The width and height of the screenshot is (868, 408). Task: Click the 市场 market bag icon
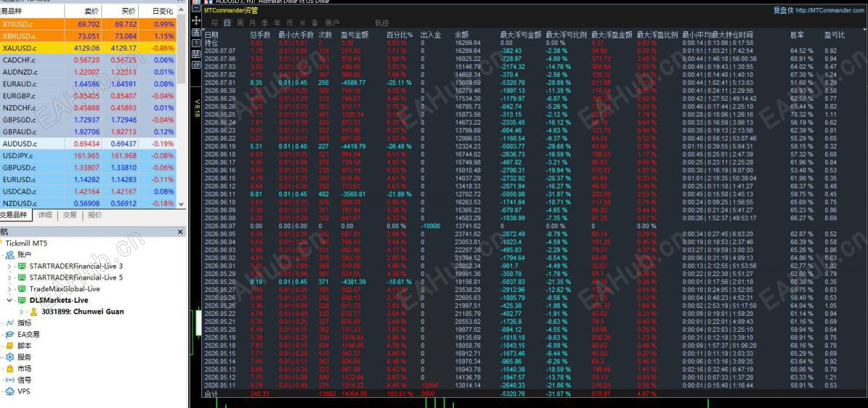tap(10, 368)
